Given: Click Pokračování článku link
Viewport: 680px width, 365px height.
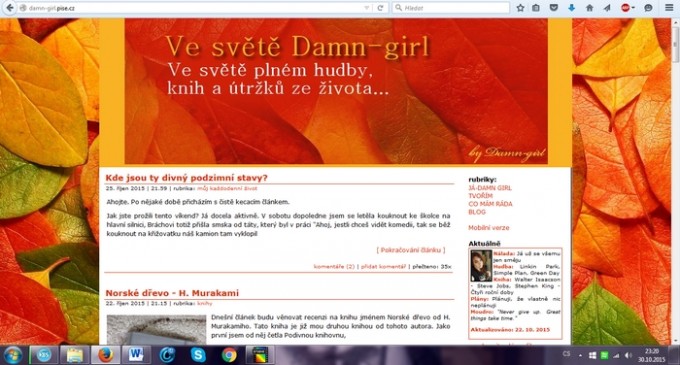Looking at the screenshot, I should (411, 250).
